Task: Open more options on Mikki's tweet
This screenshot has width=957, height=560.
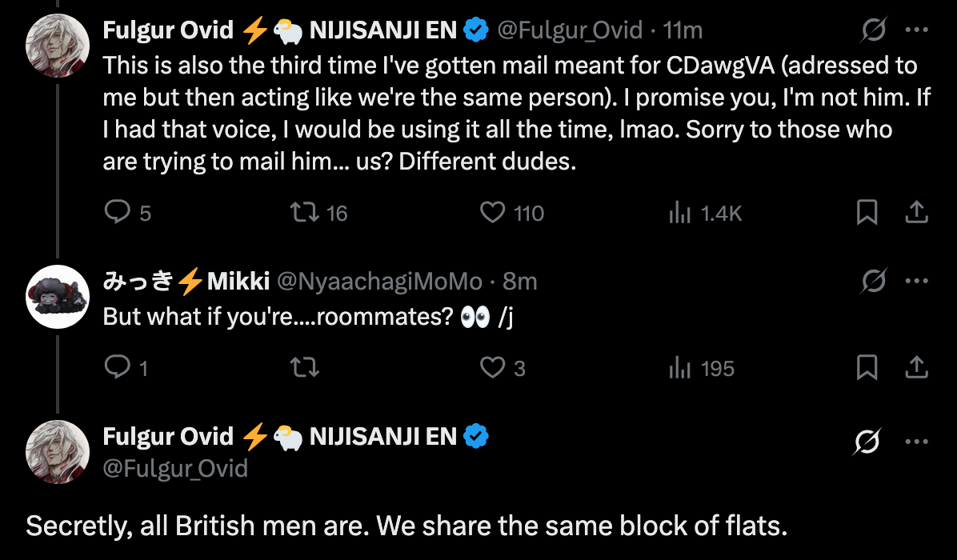Action: point(916,282)
